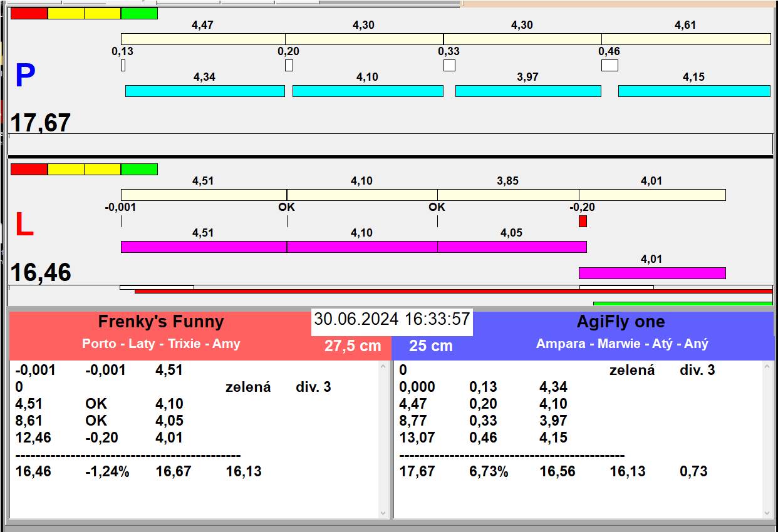This screenshot has width=778, height=532.
Task: Click the red fault marker below -0,20
Action: pyautogui.click(x=583, y=221)
